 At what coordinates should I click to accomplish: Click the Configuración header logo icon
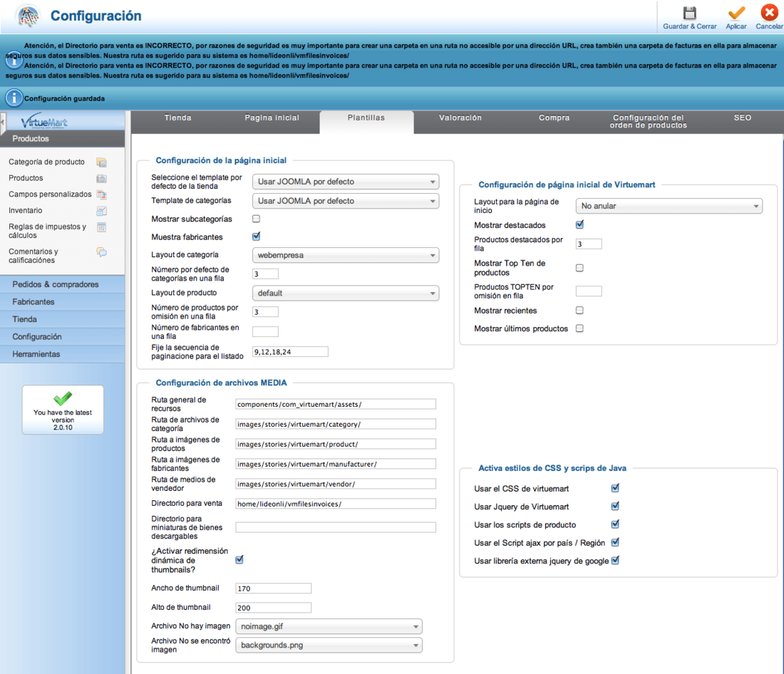point(29,16)
